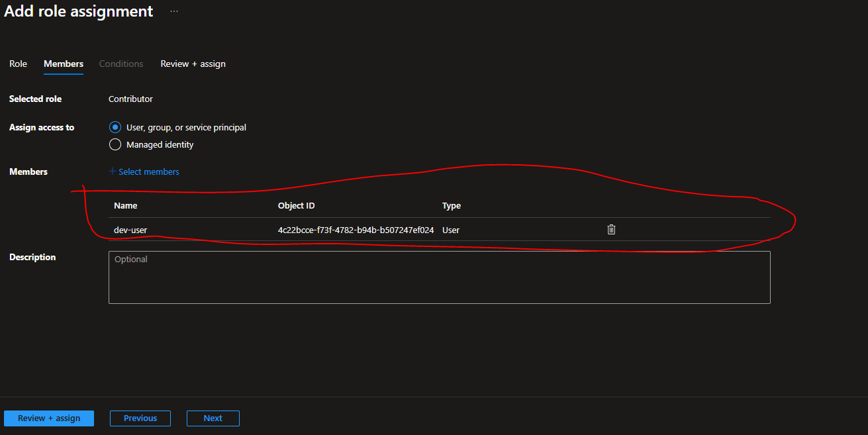This screenshot has height=435, width=868.
Task: Go to the Review + assign tab
Action: (193, 64)
